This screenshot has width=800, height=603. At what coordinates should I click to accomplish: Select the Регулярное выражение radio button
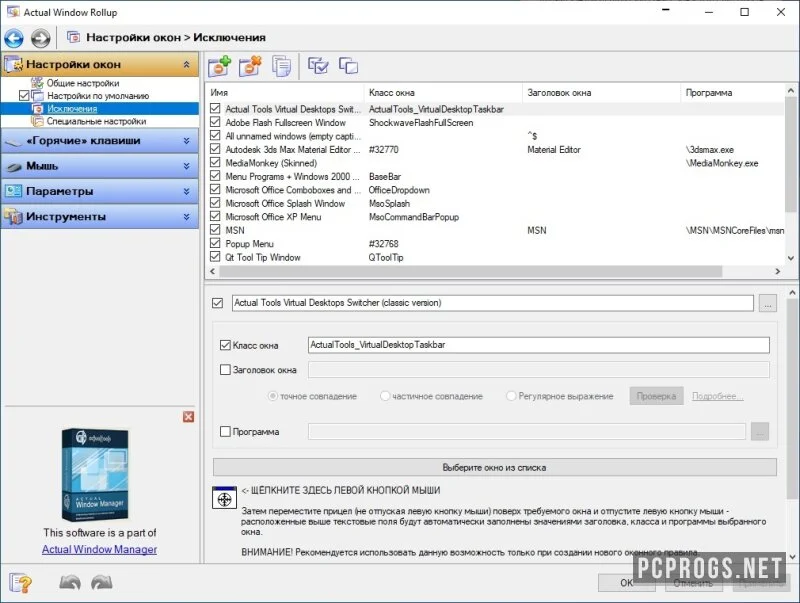[511, 396]
